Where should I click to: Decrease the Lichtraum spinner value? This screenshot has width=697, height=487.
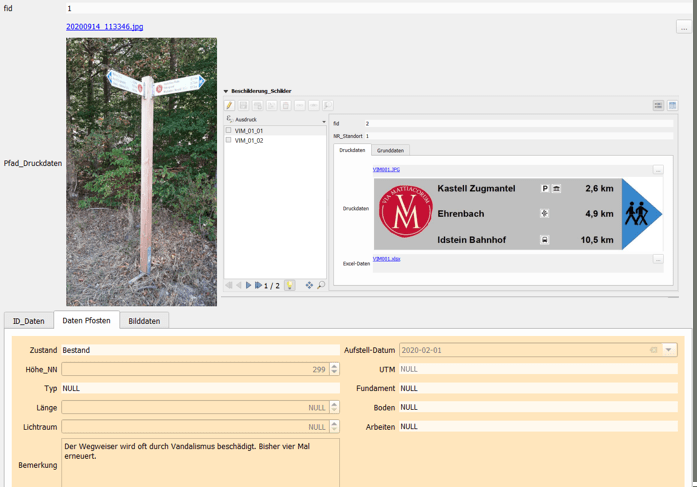click(335, 430)
